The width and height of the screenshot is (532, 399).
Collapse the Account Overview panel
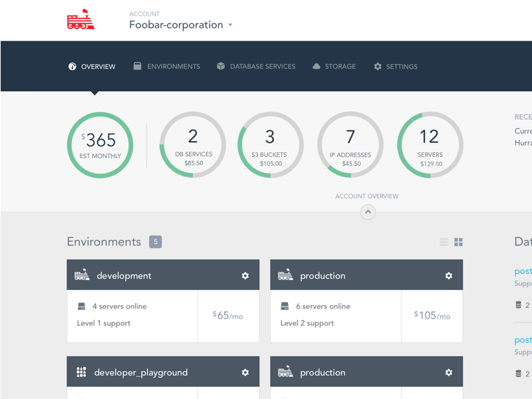pyautogui.click(x=368, y=212)
